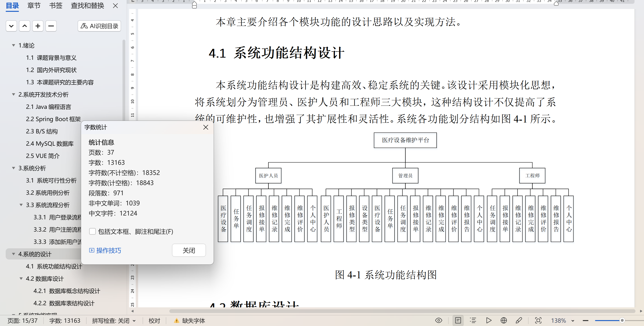Click the play reading mode icon

pos(489,320)
